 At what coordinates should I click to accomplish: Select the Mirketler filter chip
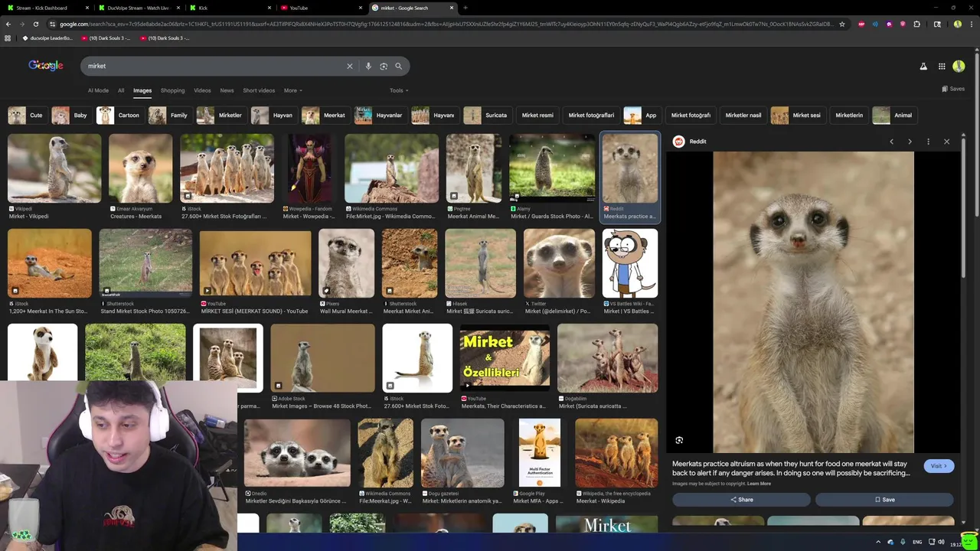click(220, 116)
